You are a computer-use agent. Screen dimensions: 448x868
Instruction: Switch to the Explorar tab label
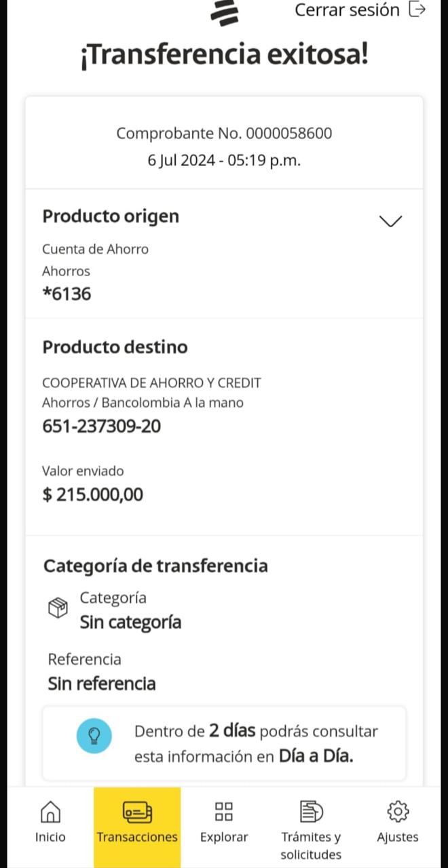pyautogui.click(x=224, y=837)
